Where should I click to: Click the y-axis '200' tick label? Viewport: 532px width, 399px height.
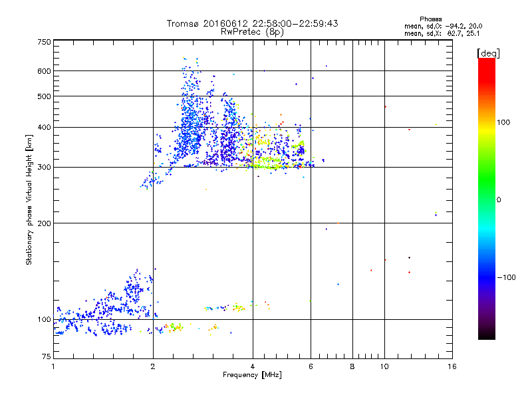tap(44, 223)
